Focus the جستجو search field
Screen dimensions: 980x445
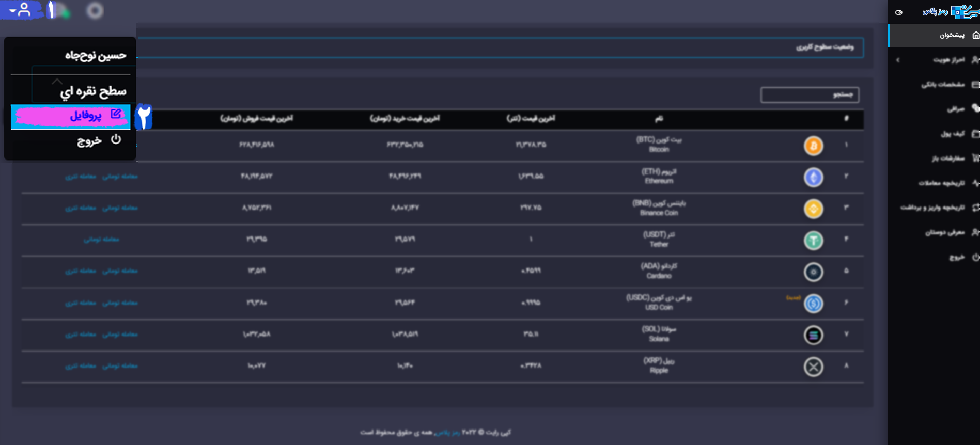810,94
